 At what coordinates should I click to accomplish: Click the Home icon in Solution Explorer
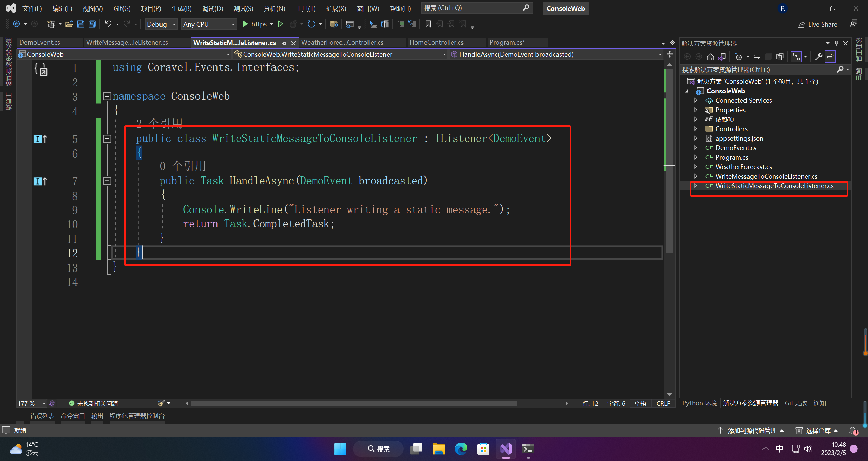click(x=710, y=57)
